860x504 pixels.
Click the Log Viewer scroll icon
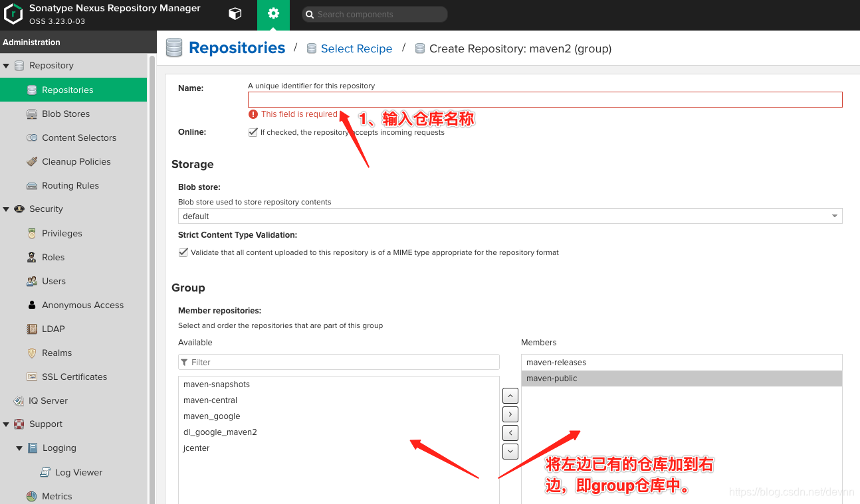(x=45, y=473)
